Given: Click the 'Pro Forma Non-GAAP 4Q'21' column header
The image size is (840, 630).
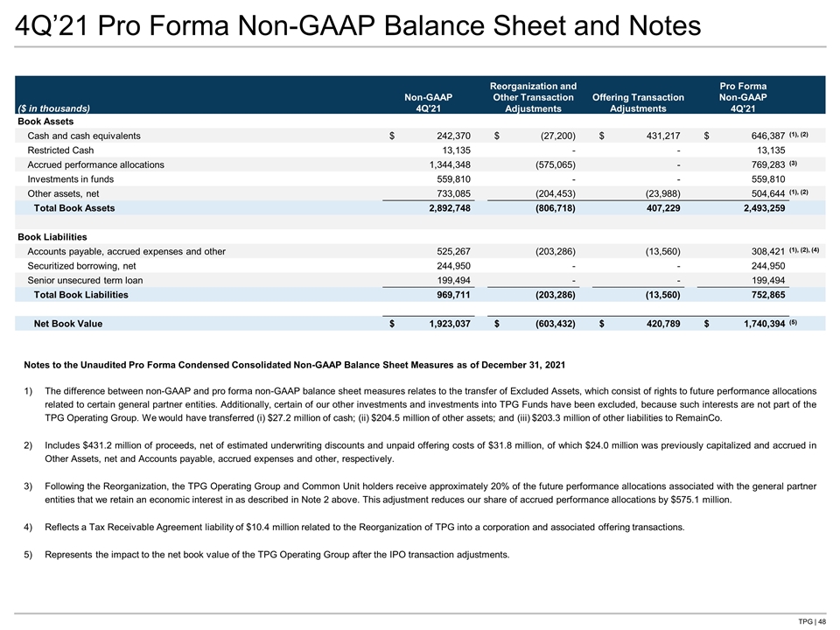Looking at the screenshot, I should [x=743, y=97].
